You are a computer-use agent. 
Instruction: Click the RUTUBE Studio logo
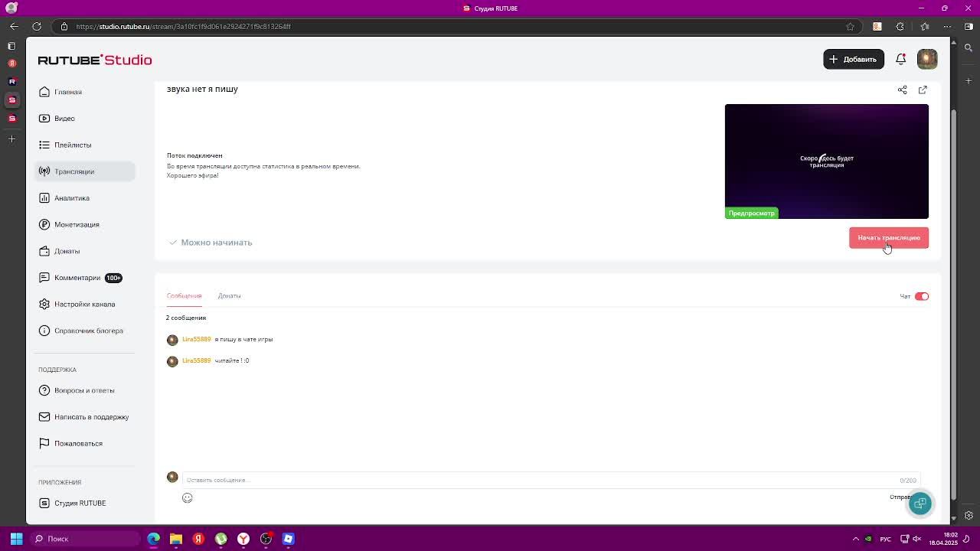[x=95, y=60]
